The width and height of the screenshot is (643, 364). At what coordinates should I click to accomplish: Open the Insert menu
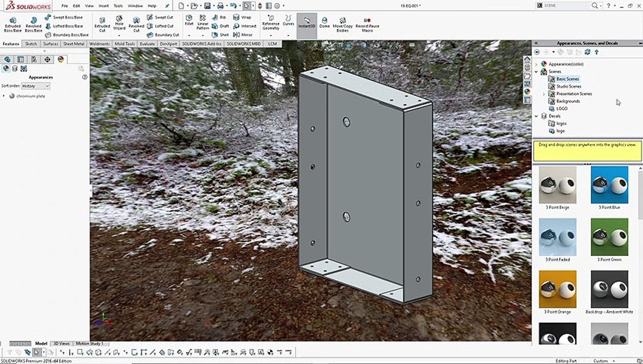tap(104, 6)
